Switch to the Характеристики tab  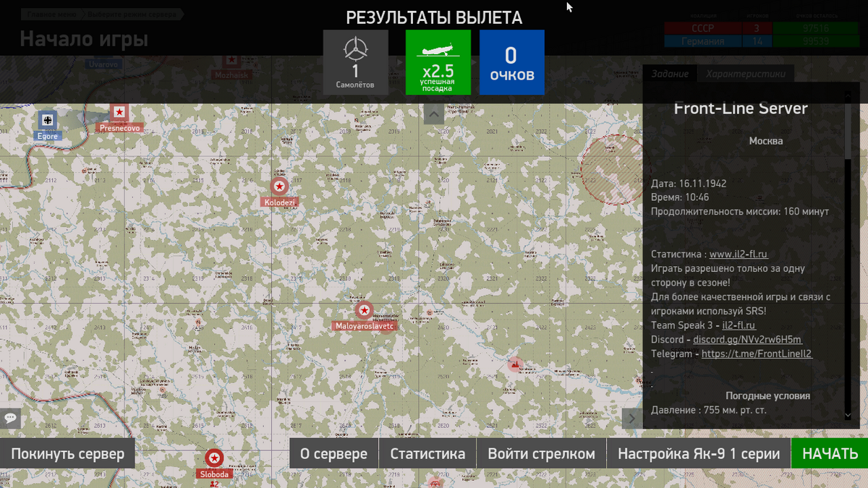pos(746,74)
